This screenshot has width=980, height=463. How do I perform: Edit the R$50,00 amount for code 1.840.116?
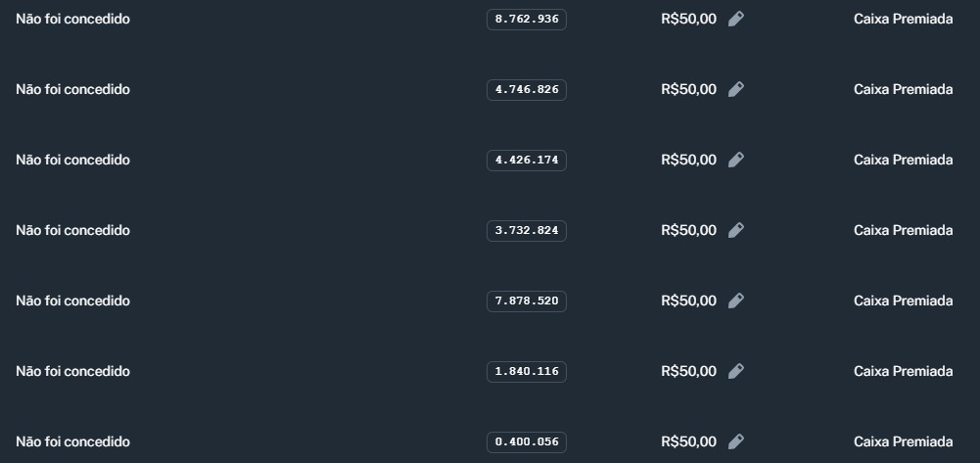pyautogui.click(x=736, y=371)
